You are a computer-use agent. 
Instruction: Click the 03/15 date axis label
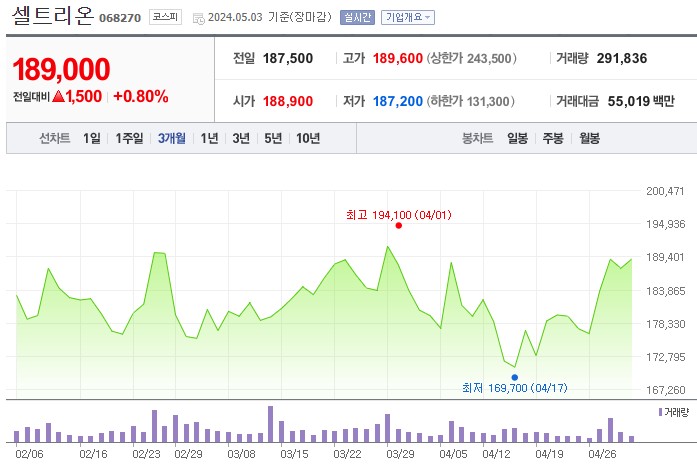(294, 454)
